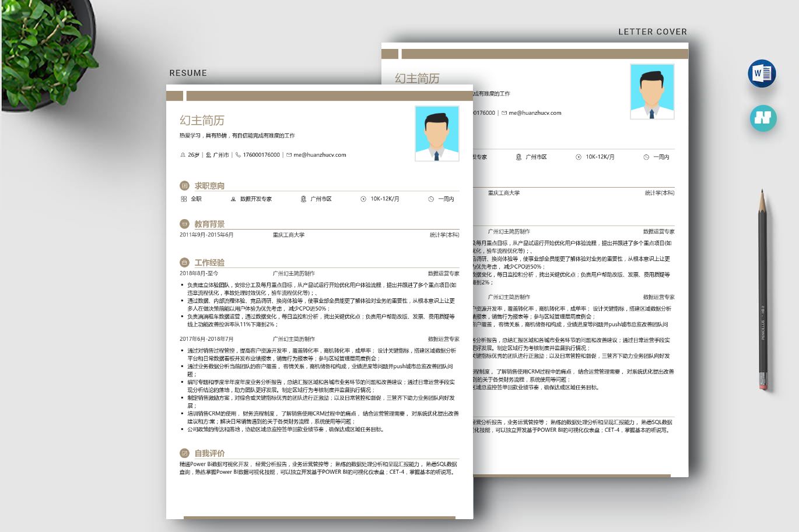Screen dimensions: 799x532
Task: Click the letter cover email me@huanzhucv.com
Action: 535,113
